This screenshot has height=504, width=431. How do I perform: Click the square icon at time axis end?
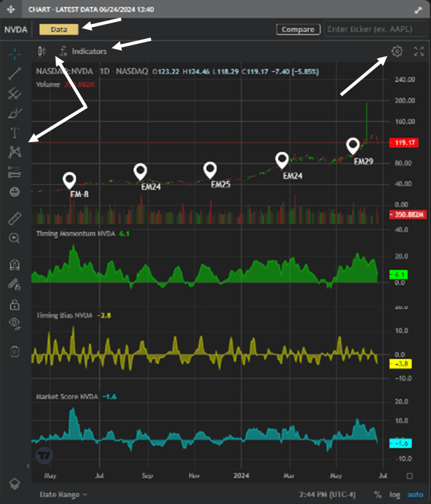tap(410, 476)
